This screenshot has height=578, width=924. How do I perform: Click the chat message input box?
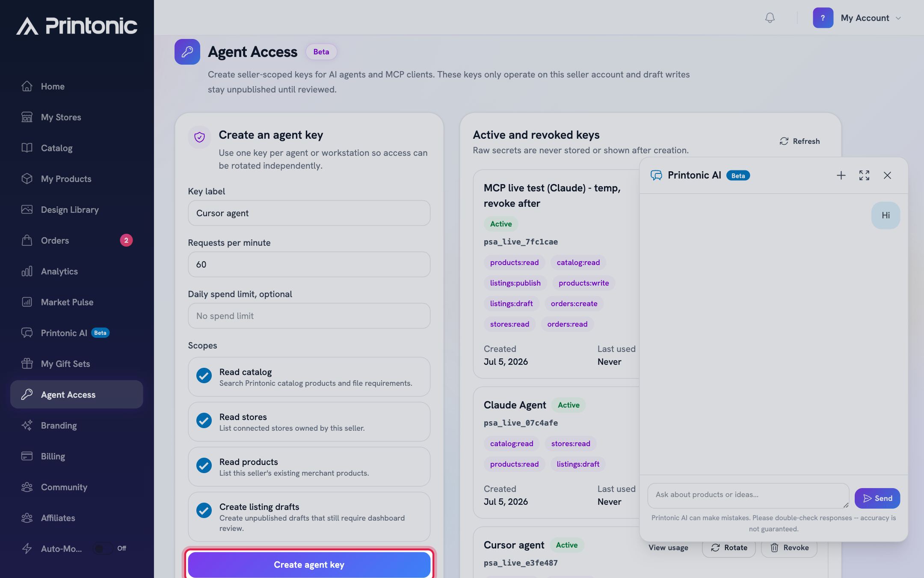point(748,495)
